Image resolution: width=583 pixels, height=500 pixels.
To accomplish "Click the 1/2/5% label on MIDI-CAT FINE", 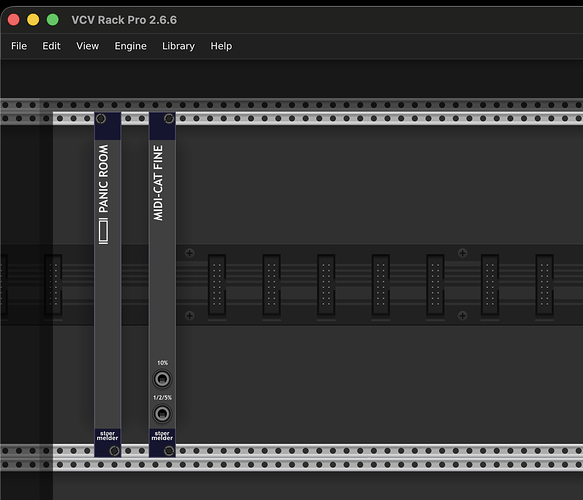I will click(162, 398).
